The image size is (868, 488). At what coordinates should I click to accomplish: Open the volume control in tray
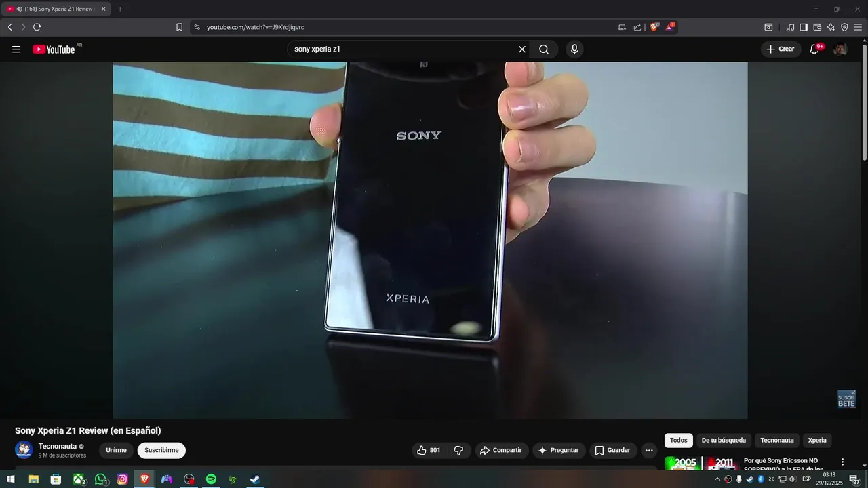(792, 479)
